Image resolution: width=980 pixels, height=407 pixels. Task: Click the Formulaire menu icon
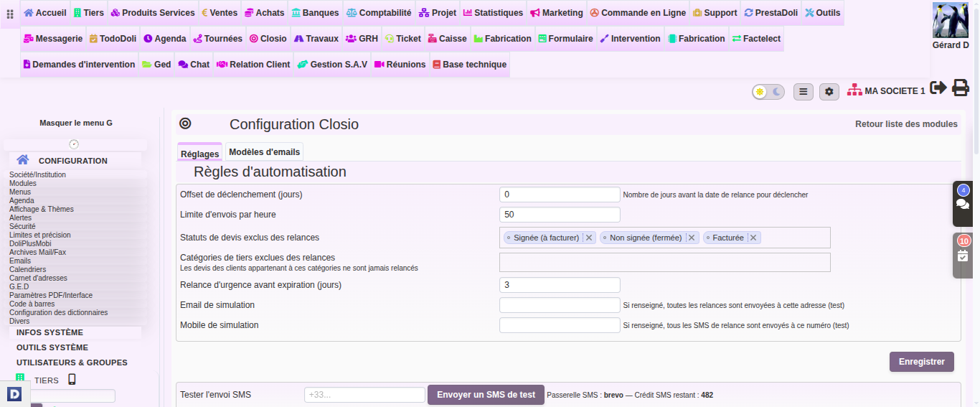click(542, 39)
